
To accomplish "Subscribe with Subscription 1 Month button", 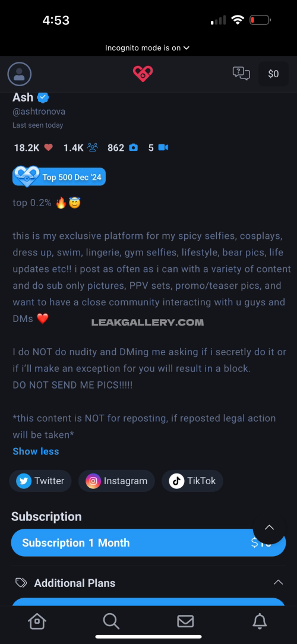I will pyautogui.click(x=148, y=542).
